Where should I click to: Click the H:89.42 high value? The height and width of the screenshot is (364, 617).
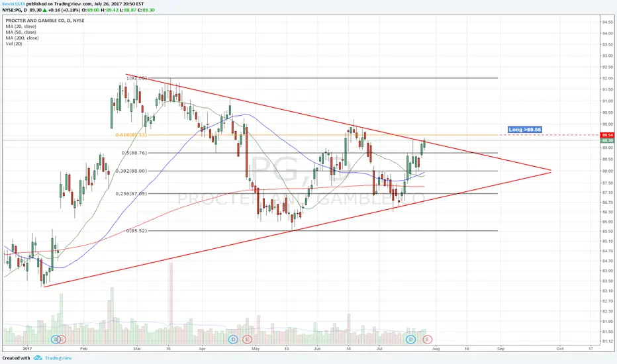point(109,10)
